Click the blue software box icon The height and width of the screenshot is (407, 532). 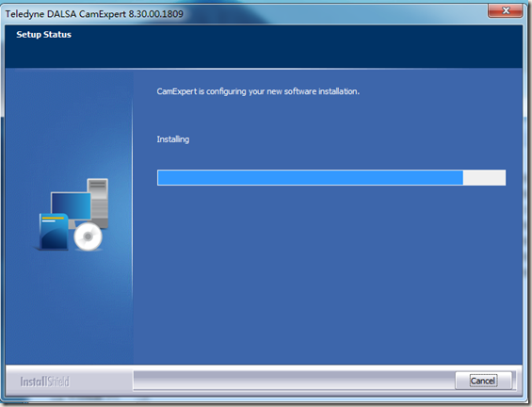[54, 232]
